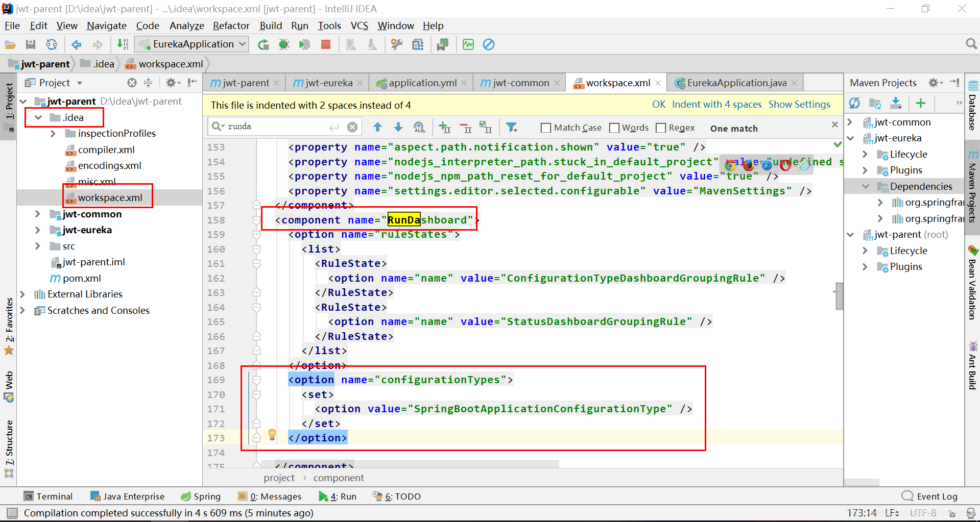
Task: Click Collapse All icon in Project panel
Action: 148,83
